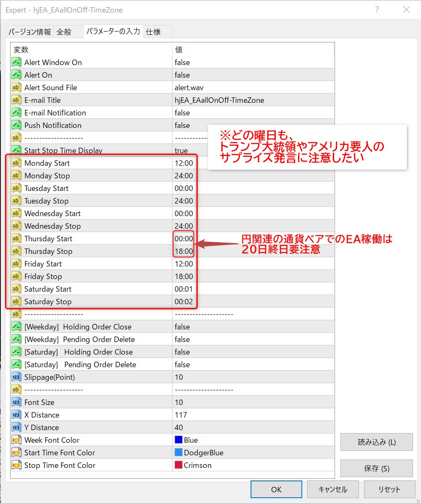Image resolution: width=421 pixels, height=504 pixels.
Task: Open [Saturday] Pending Order Delete value dropdown
Action: (252, 365)
